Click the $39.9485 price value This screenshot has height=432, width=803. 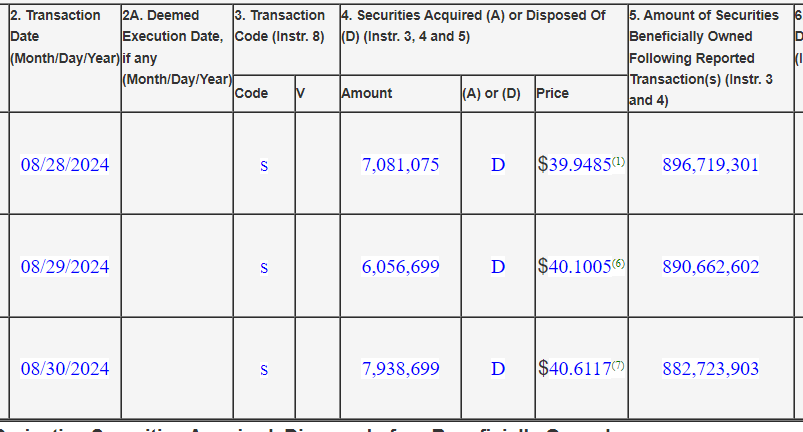point(574,165)
